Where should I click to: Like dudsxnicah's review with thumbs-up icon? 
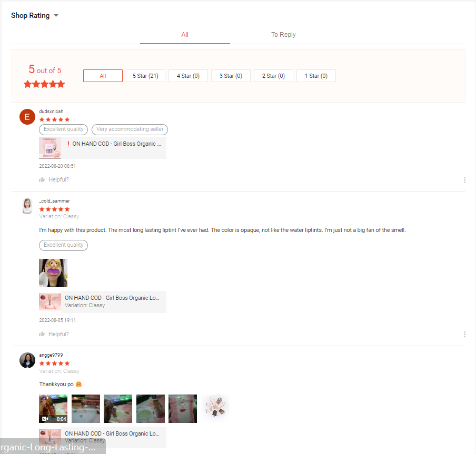pos(42,179)
